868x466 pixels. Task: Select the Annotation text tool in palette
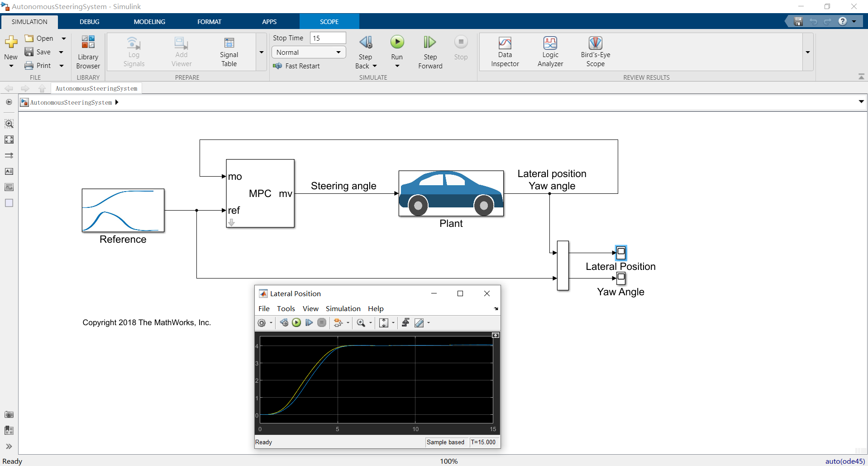click(9, 171)
